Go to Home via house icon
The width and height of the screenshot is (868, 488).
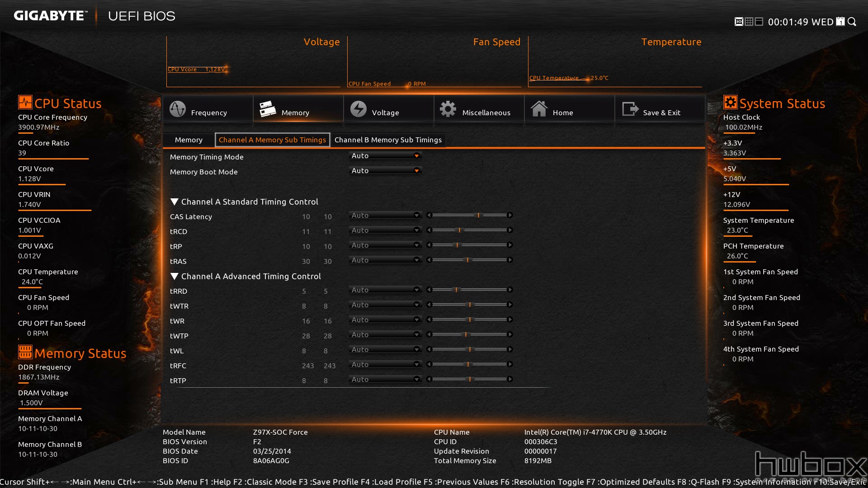coord(539,109)
